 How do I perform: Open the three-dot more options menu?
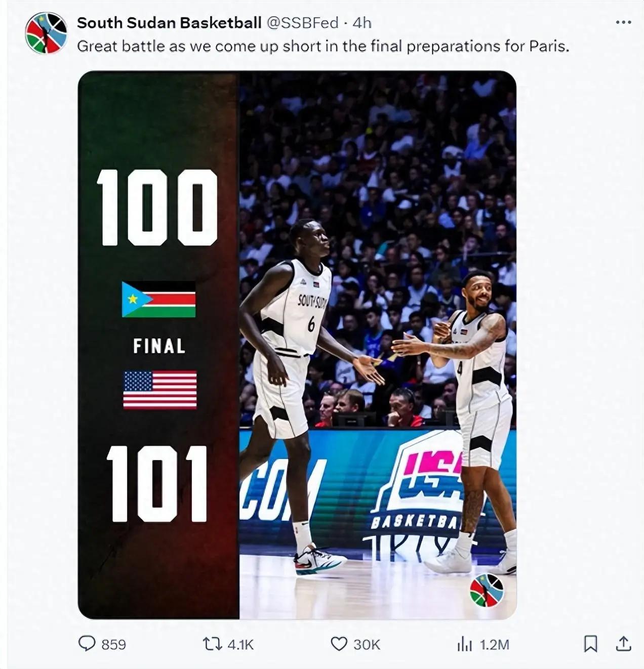tap(623, 23)
